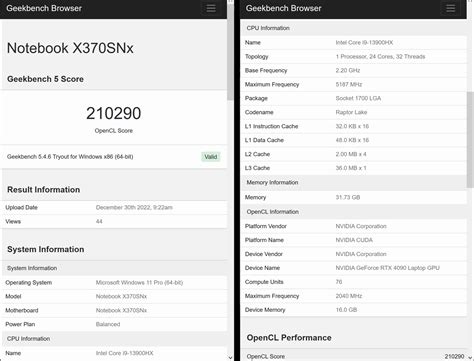Select upload date 'December 30th 2022, 9:22am'

tap(134, 207)
